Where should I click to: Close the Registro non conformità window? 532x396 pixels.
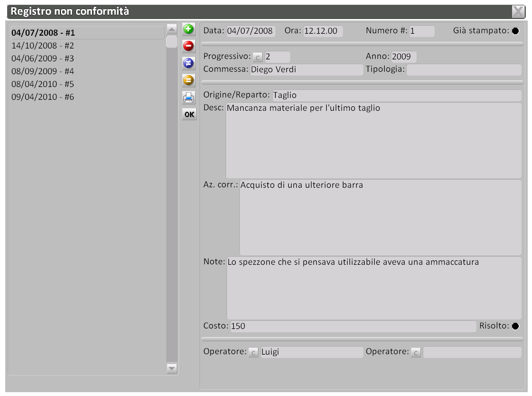pos(518,11)
